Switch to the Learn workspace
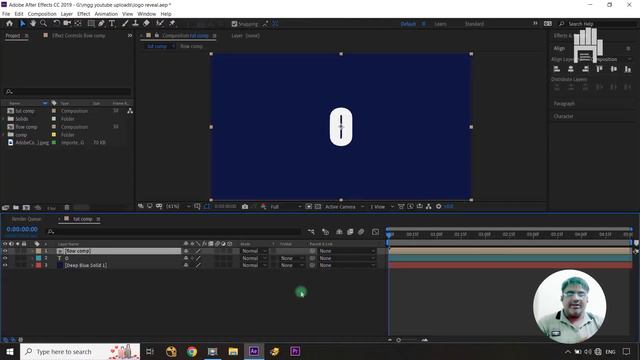Screen dimensions: 640x360 pyautogui.click(x=440, y=24)
